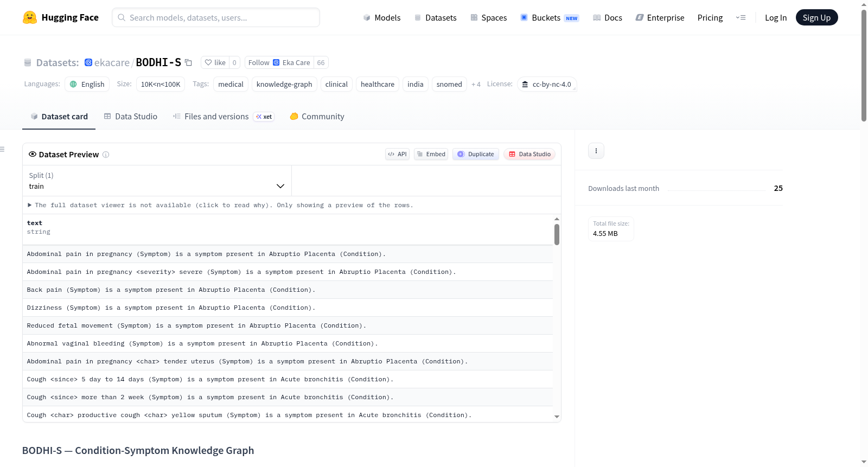Screen dimensions: 868x467
Task: Click the Dataset Preview info icon
Action: tap(106, 155)
